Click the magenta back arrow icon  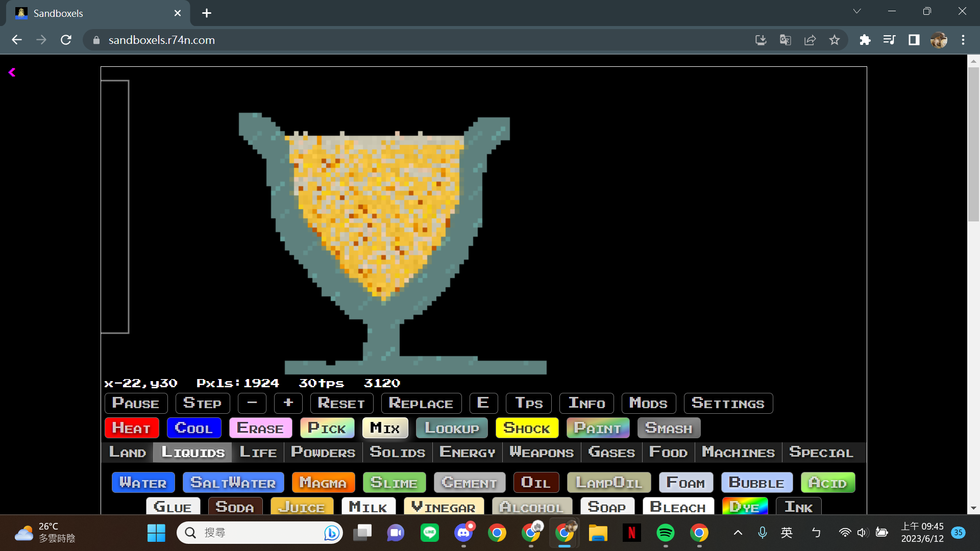tap(12, 72)
